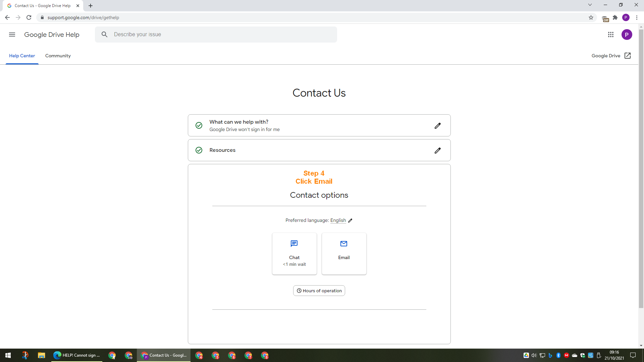Viewport: 644px width, 362px height.
Task: Click the green checkmark for Resources
Action: 199,150
